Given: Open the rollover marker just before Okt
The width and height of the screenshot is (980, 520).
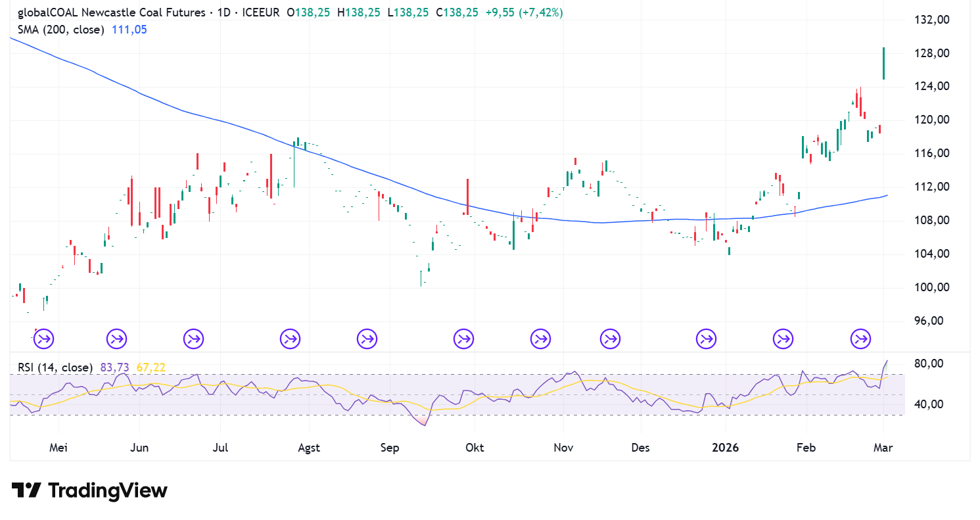Looking at the screenshot, I should click(463, 339).
